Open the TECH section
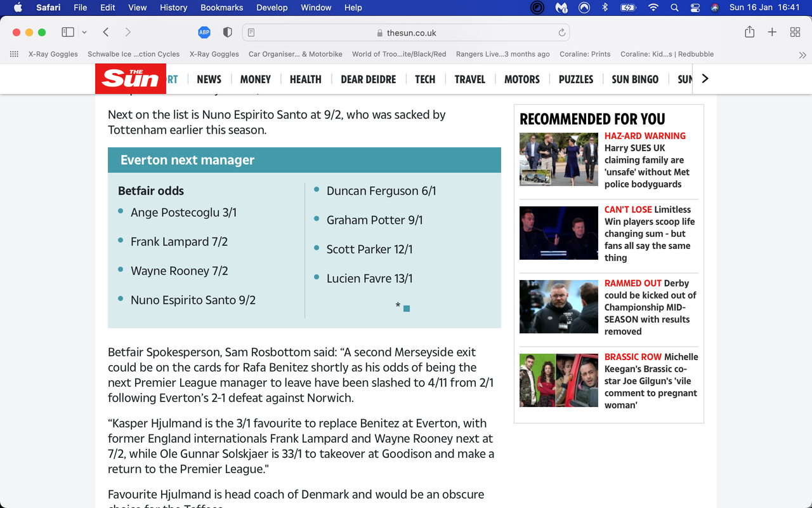This screenshot has height=508, width=812. click(x=425, y=79)
